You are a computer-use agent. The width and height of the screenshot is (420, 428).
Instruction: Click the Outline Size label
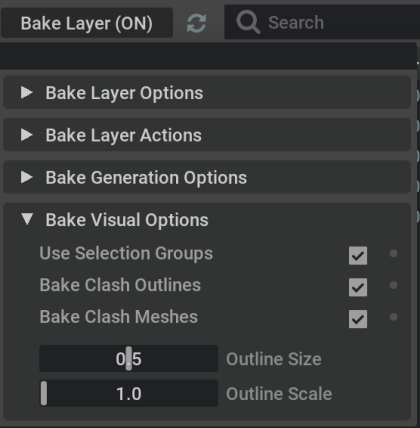274,359
